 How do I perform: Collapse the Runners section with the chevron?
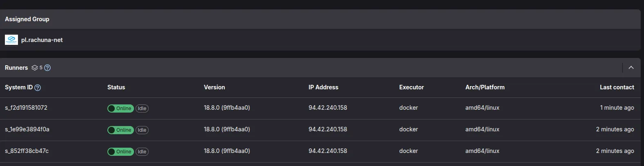click(x=631, y=68)
